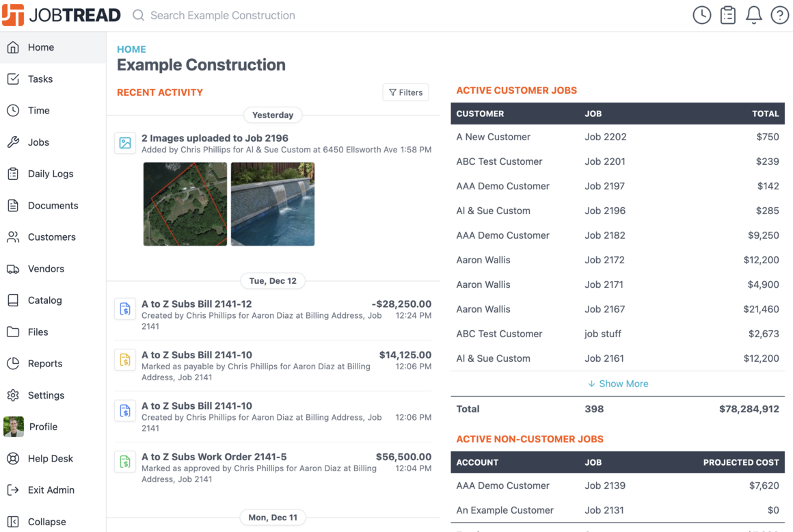Screen dimensions: 793x532
Task: Click the blue bill icon for Bill 2141-12
Action: coord(125,309)
